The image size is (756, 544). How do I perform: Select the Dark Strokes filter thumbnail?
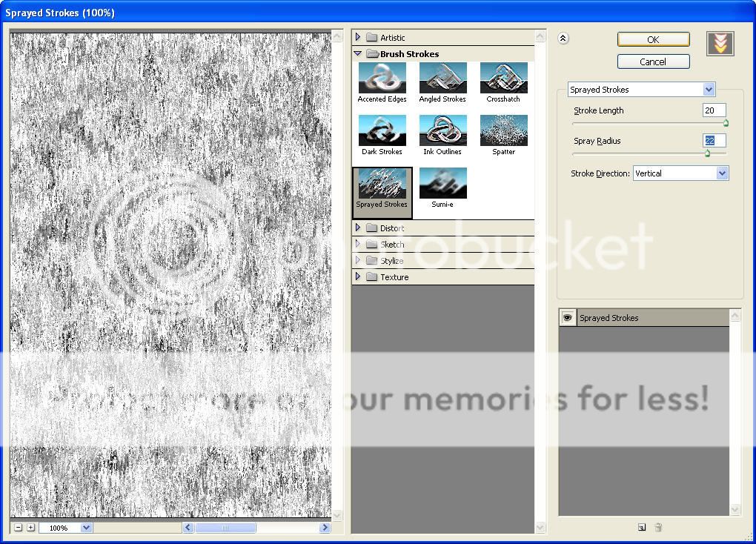point(382,130)
